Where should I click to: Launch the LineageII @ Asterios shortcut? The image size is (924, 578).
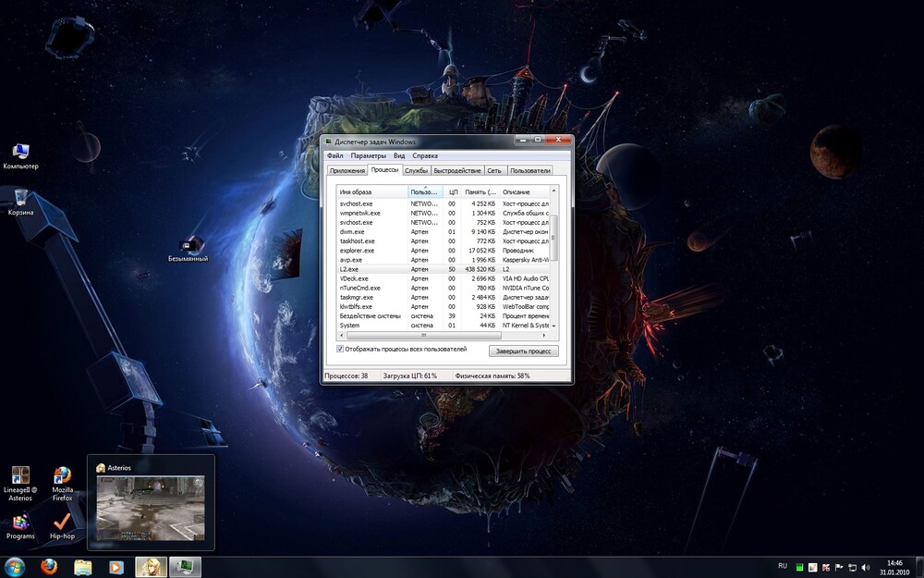click(20, 484)
